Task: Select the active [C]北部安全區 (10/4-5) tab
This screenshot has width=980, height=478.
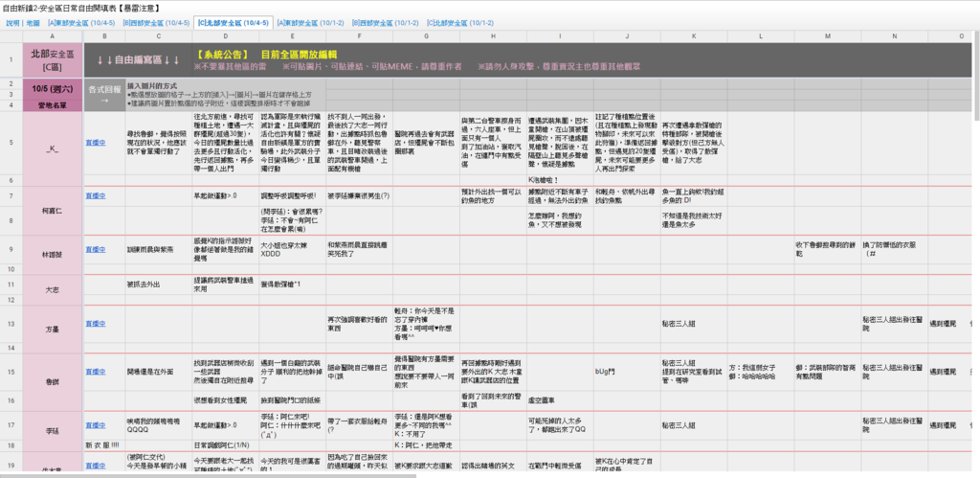Action: tap(234, 23)
